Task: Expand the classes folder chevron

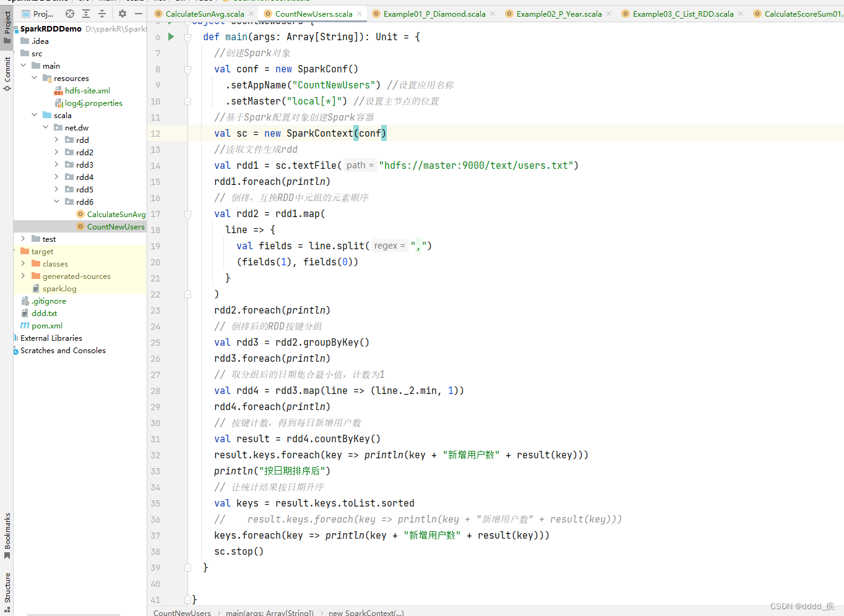Action: (24, 263)
